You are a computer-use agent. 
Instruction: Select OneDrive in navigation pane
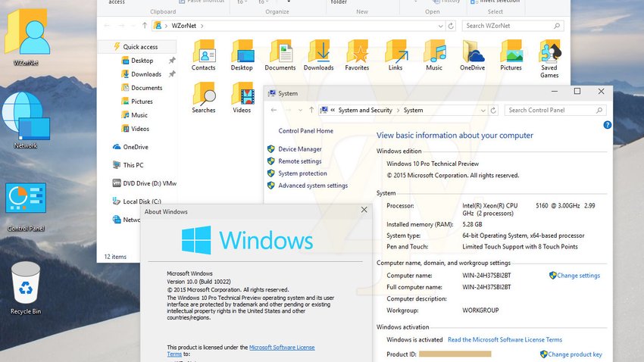pyautogui.click(x=130, y=147)
